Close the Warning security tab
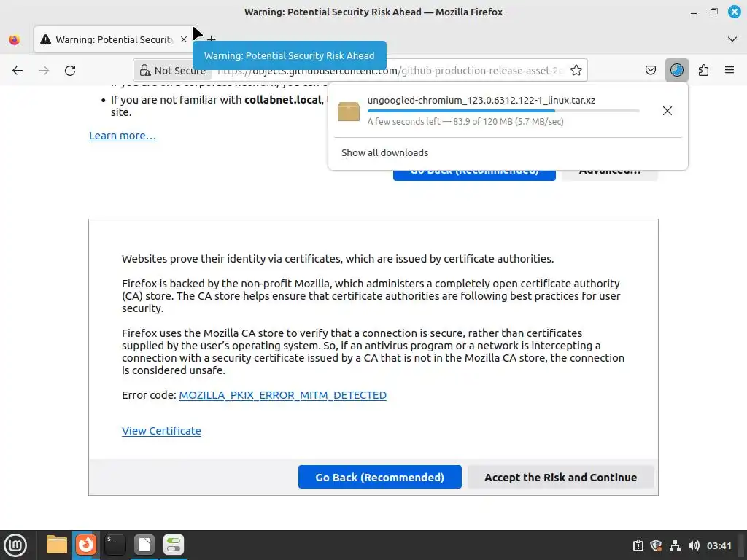The height and width of the screenshot is (560, 747). (x=183, y=39)
